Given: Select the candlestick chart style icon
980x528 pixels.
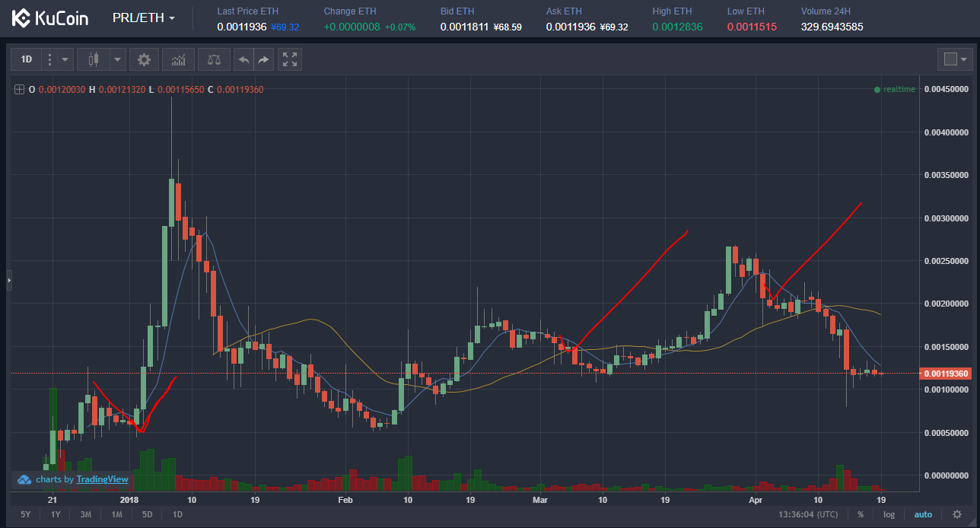Looking at the screenshot, I should (x=94, y=59).
